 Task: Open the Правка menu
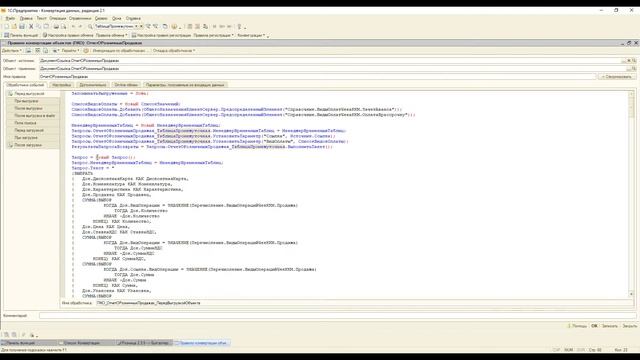tap(26, 18)
